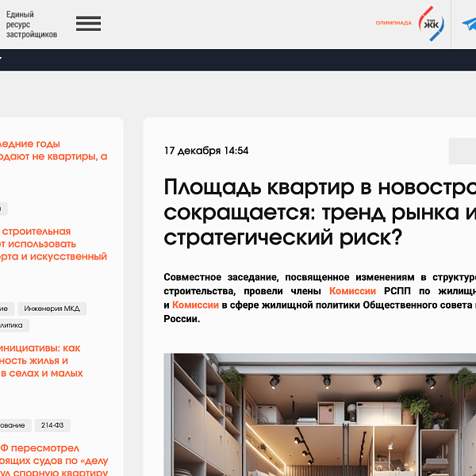Open sidebar article about пересмотрел спорную квартиру
Viewport: 476px width, 476px height.
(54, 460)
